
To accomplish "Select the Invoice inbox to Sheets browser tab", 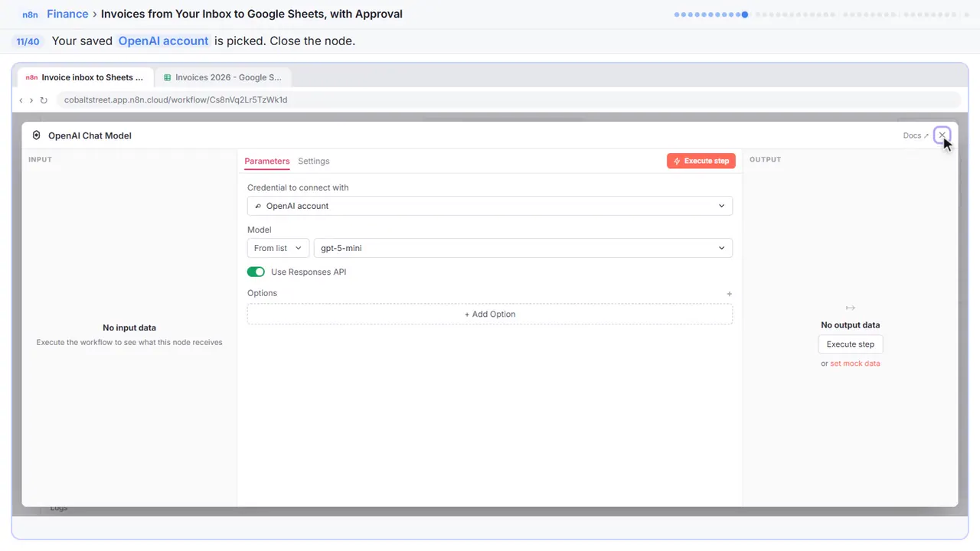I will (x=85, y=77).
